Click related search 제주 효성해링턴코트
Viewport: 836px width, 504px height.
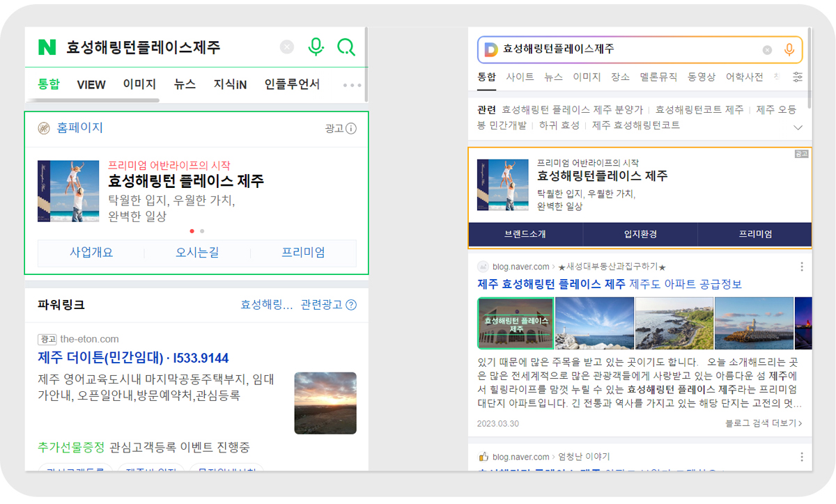pos(636,125)
